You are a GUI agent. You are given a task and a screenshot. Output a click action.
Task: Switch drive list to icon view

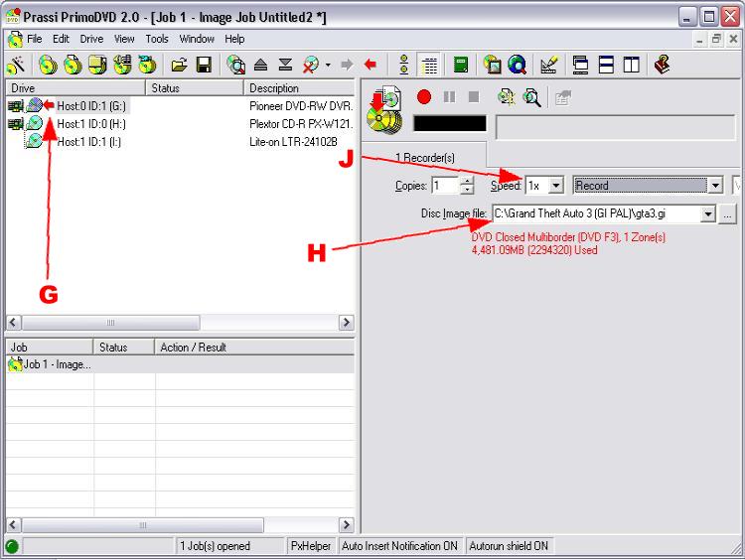point(404,65)
